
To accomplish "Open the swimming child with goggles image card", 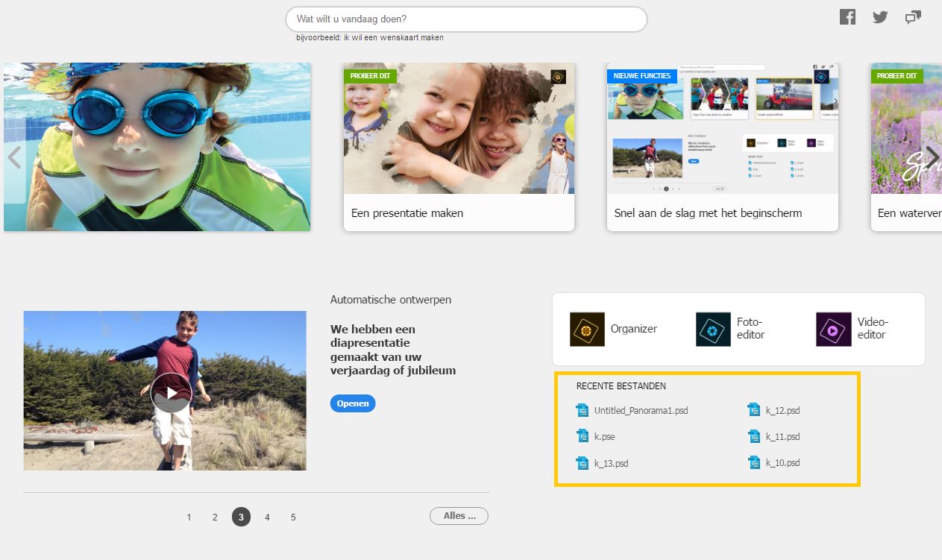I will pyautogui.click(x=157, y=147).
